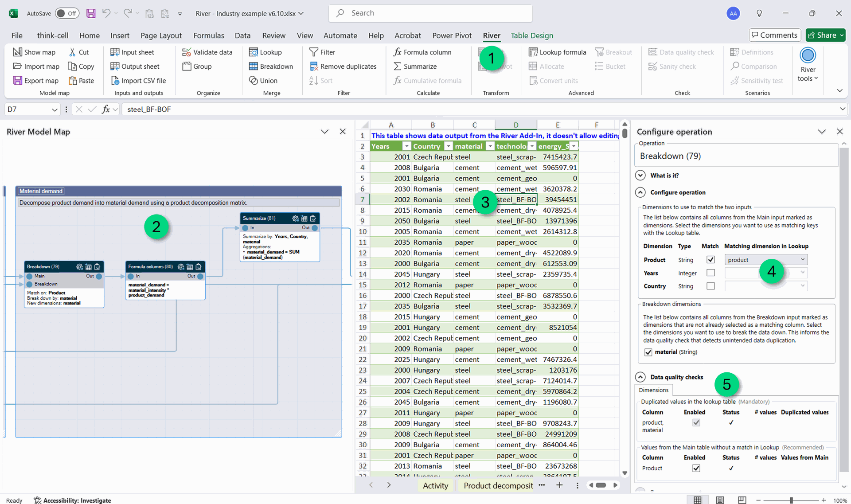Click the Input sheet button
Viewport: 851px width, 504px height.
click(x=132, y=52)
